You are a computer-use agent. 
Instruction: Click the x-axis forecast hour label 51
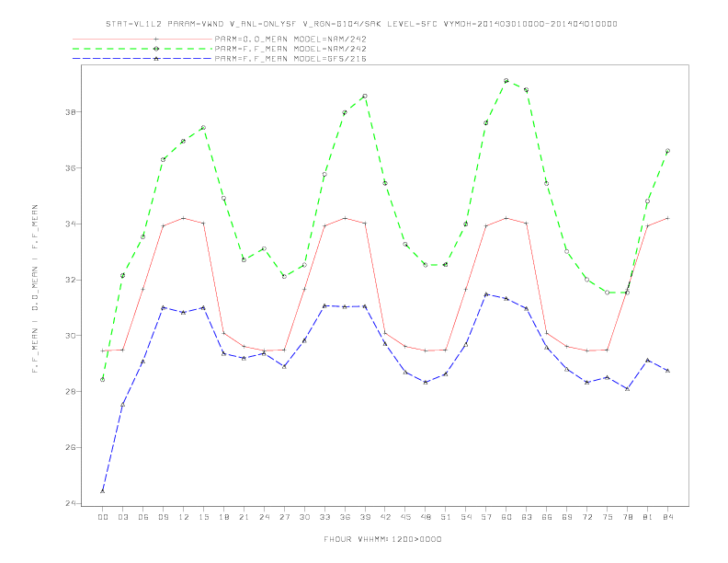pos(446,517)
